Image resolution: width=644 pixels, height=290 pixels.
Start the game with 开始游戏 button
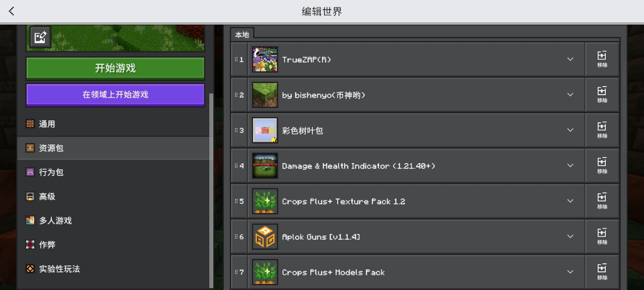click(115, 68)
